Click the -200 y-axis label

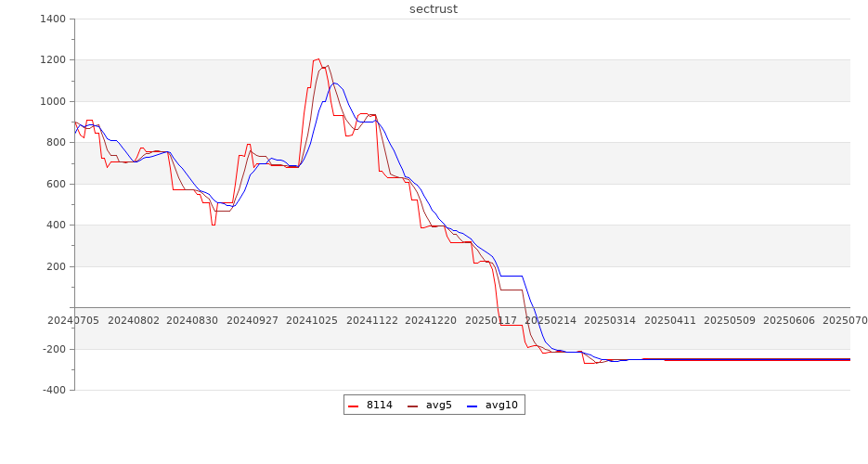click(54, 349)
